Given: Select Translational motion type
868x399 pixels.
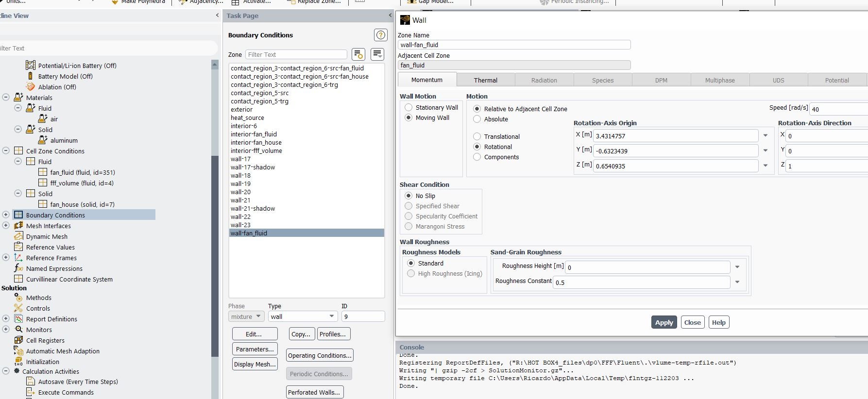Looking at the screenshot, I should coord(477,136).
